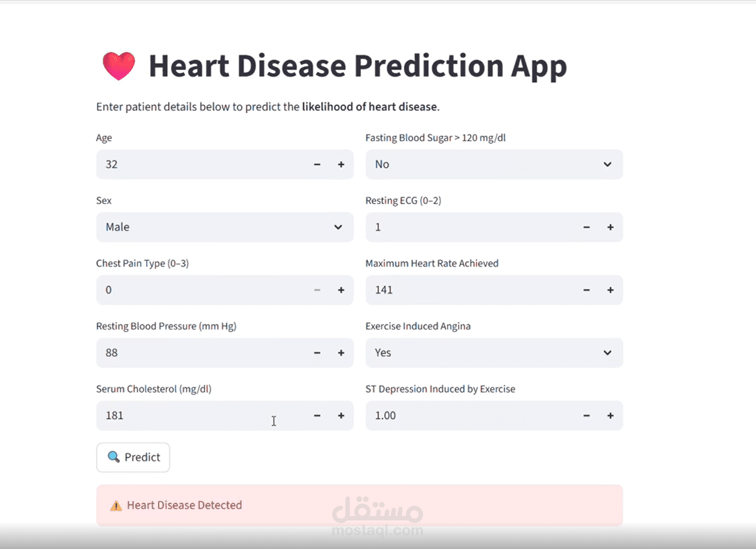This screenshot has height=549, width=756.
Task: Click the plus icon for Chest Pain Type
Action: pyautogui.click(x=341, y=290)
